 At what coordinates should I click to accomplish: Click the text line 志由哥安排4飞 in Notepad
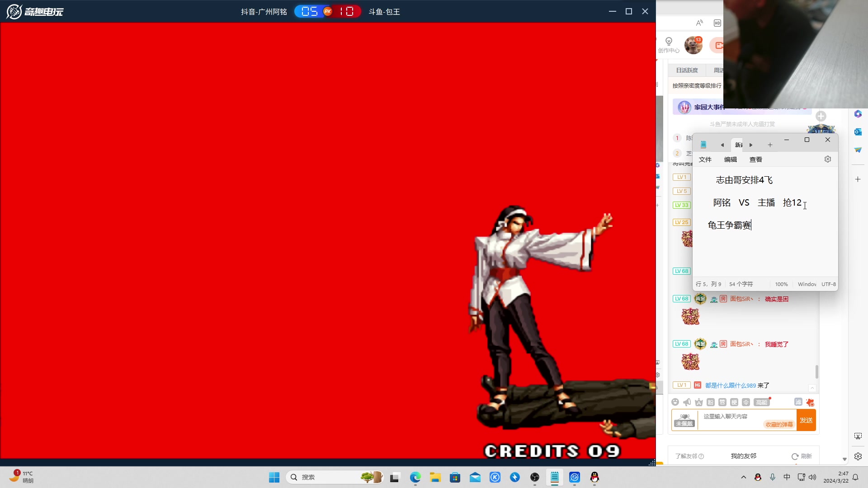(x=744, y=180)
